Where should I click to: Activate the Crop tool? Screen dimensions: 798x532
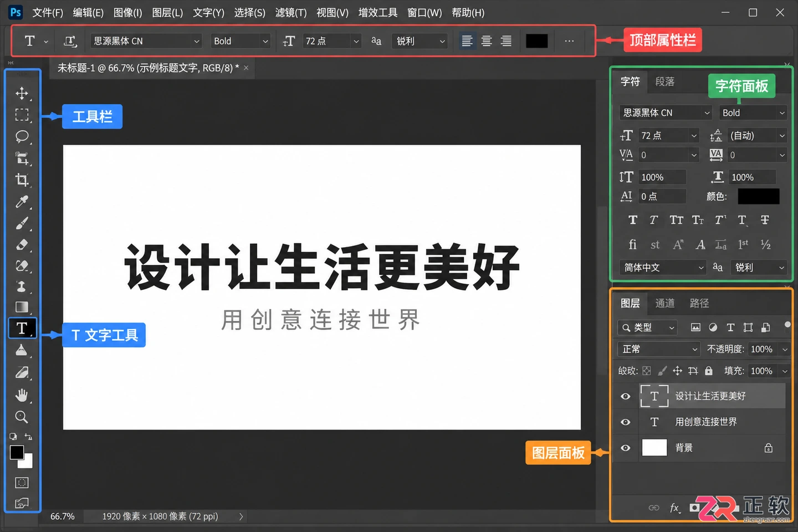tap(22, 180)
